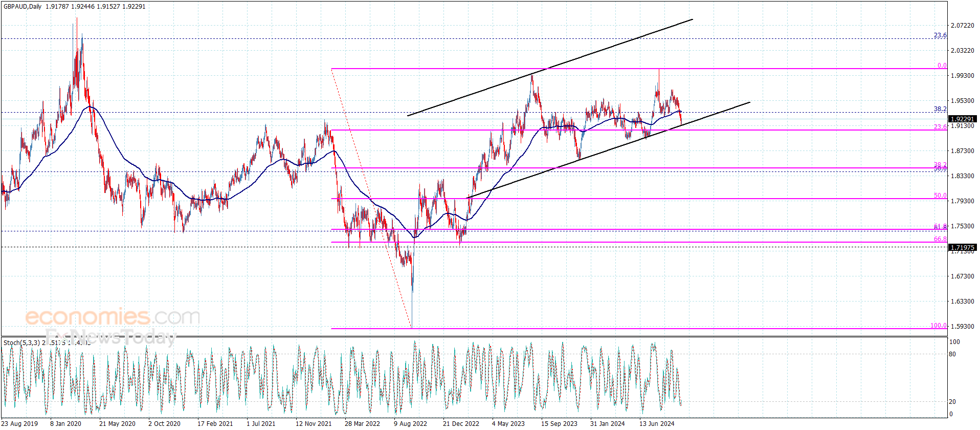Click the 80 level on Stochastic scale

pos(952,354)
